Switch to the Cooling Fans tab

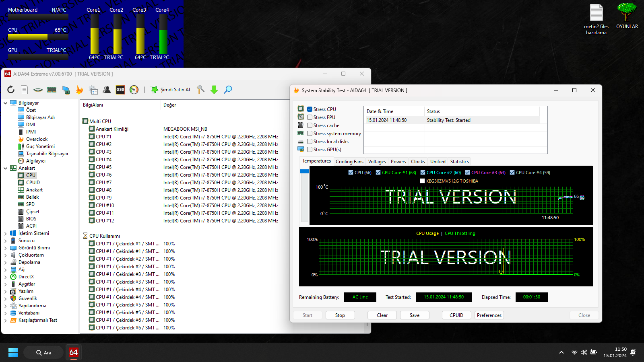(x=349, y=162)
